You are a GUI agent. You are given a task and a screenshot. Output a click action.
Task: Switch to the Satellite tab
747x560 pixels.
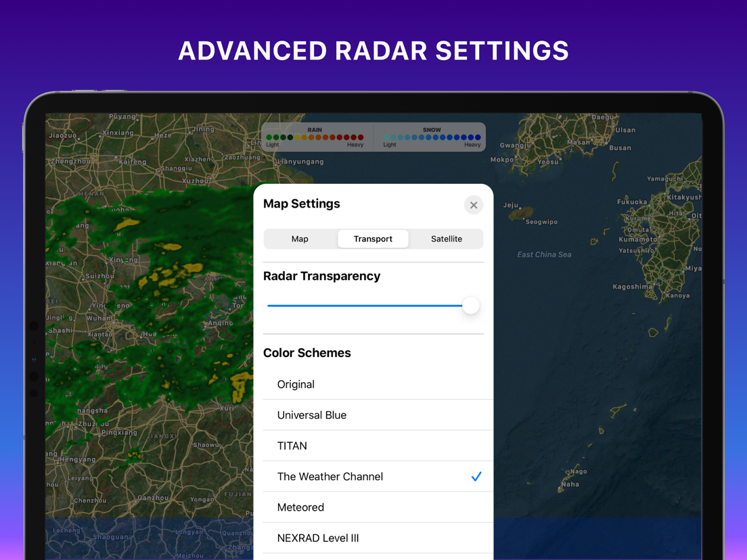pyautogui.click(x=447, y=239)
